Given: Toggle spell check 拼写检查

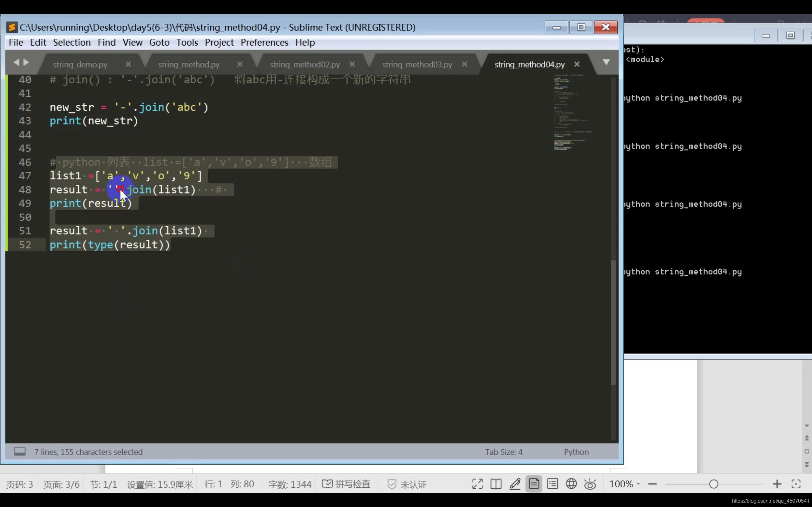Looking at the screenshot, I should (x=346, y=484).
